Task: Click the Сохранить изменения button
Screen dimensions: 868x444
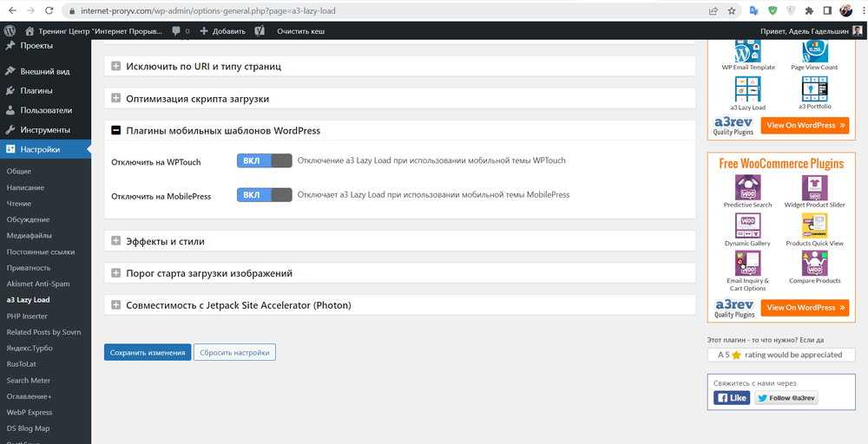Action: 148,352
